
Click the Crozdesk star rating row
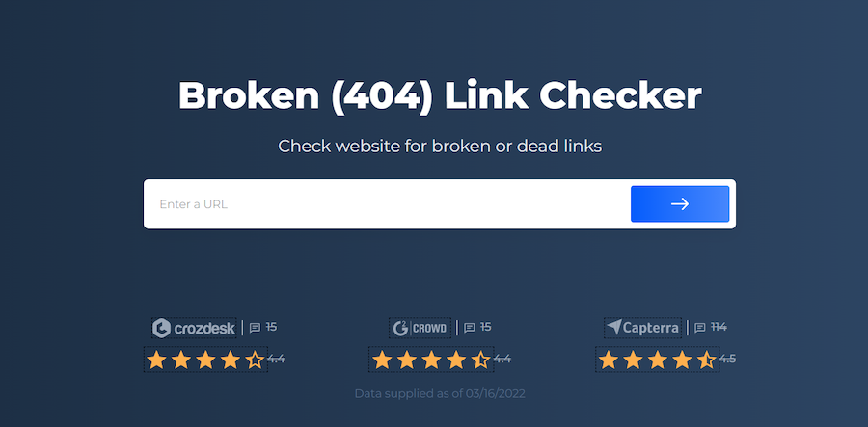206,360
